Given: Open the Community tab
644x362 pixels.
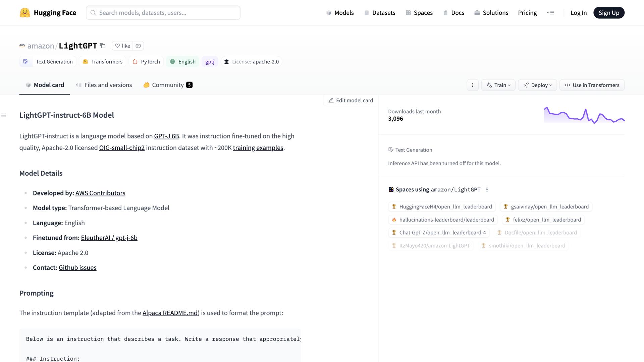Looking at the screenshot, I should click(x=168, y=85).
